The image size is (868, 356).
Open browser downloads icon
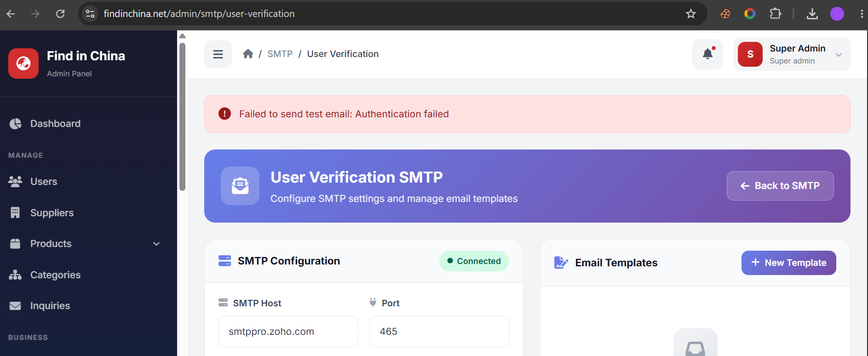coord(812,14)
